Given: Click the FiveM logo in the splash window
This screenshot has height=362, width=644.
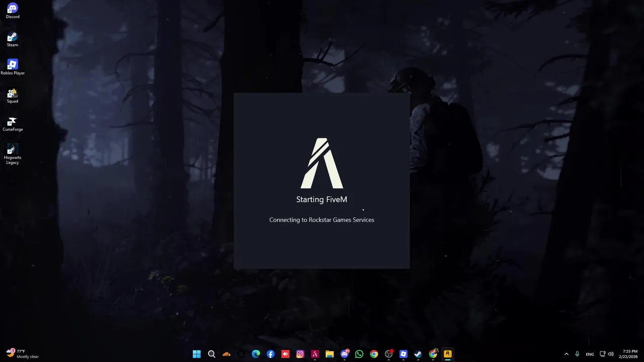Looking at the screenshot, I should pos(322,163).
